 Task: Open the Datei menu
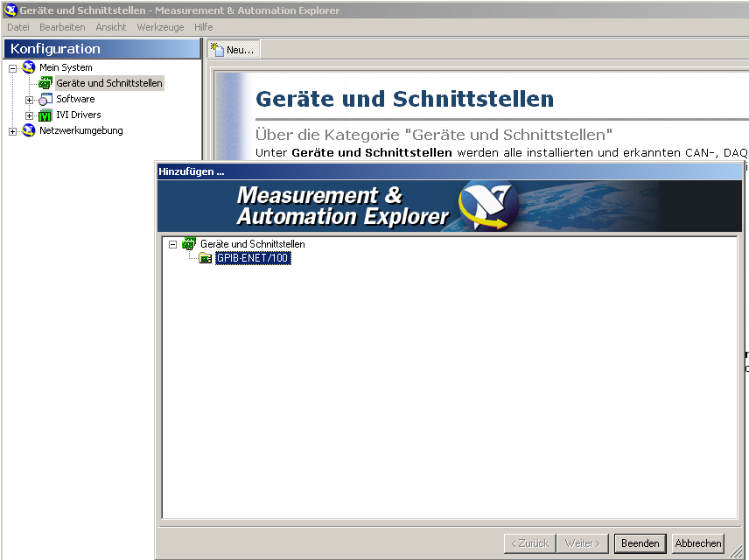point(18,27)
